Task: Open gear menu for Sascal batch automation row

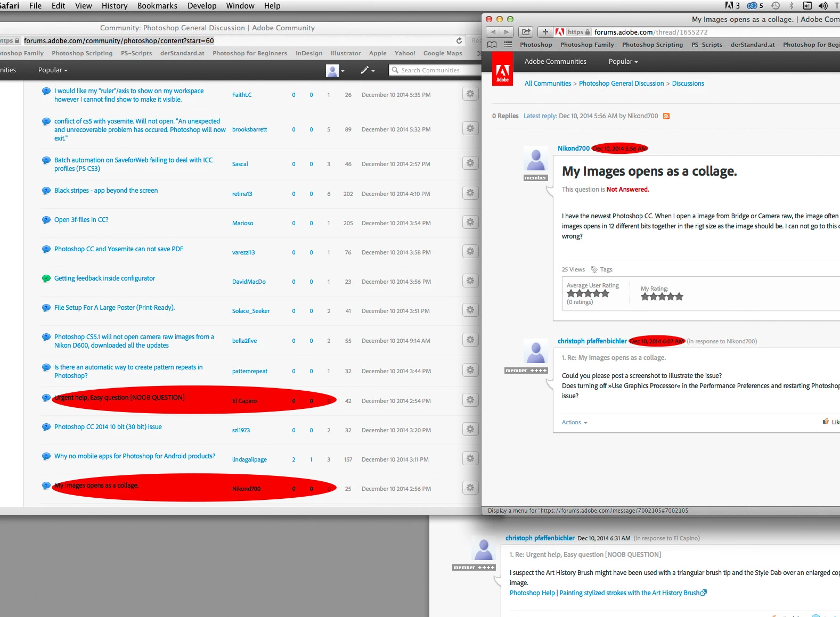Action: tap(470, 163)
